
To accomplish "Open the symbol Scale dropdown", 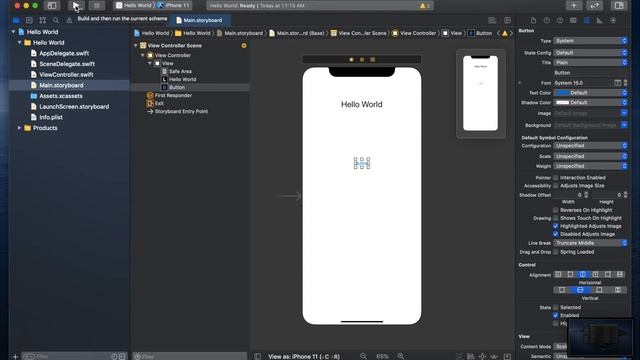I will tap(590, 156).
